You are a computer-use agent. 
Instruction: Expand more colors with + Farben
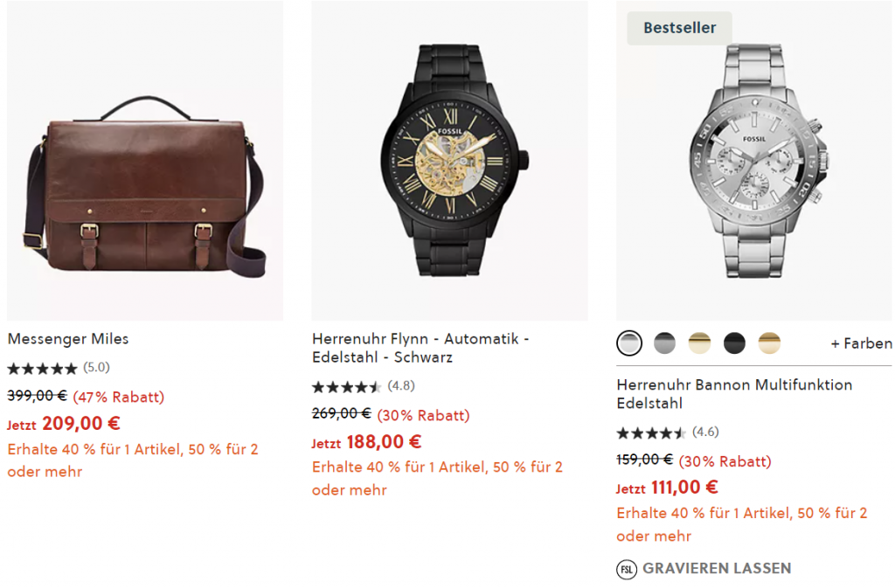pyautogui.click(x=861, y=343)
